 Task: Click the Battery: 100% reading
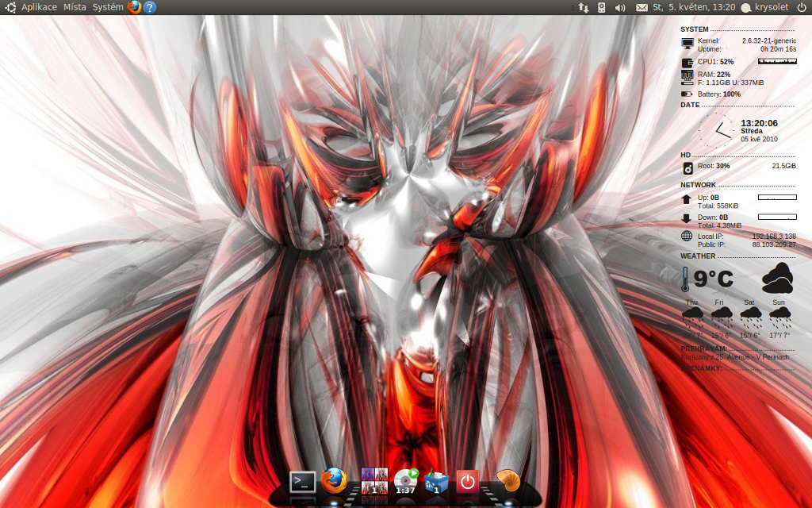pos(719,94)
